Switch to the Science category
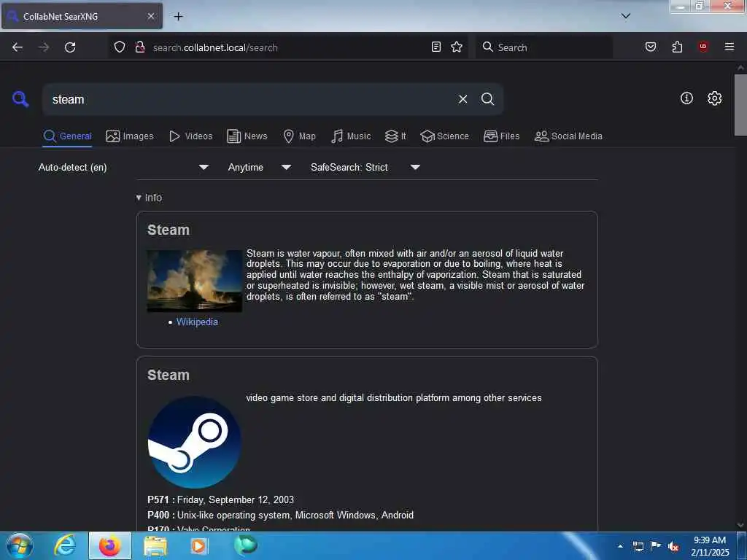 [445, 136]
